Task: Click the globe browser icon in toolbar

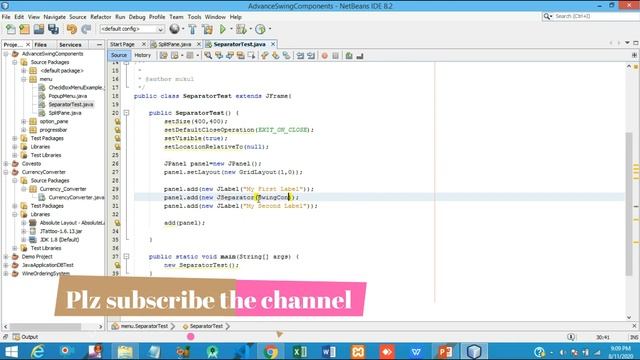Action: click(174, 29)
